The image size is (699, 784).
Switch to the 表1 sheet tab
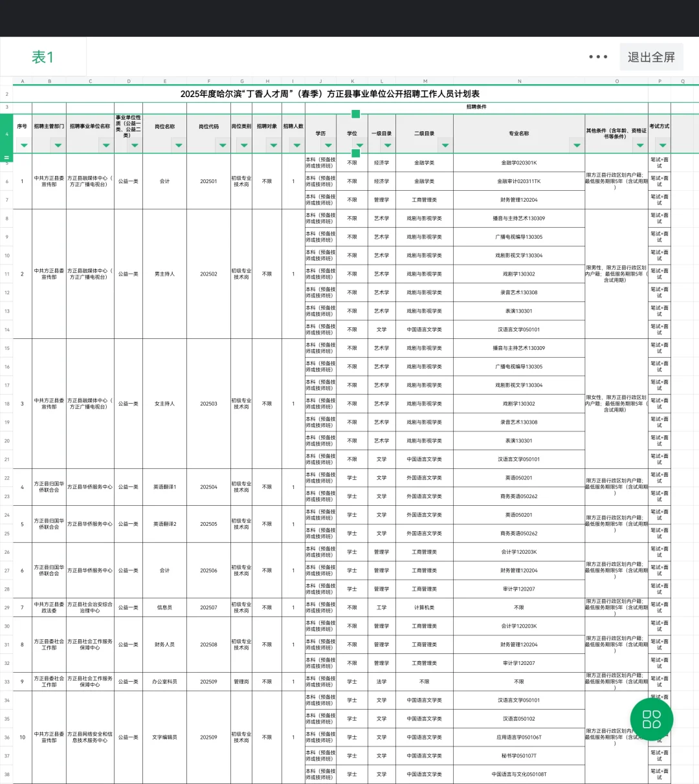point(43,57)
